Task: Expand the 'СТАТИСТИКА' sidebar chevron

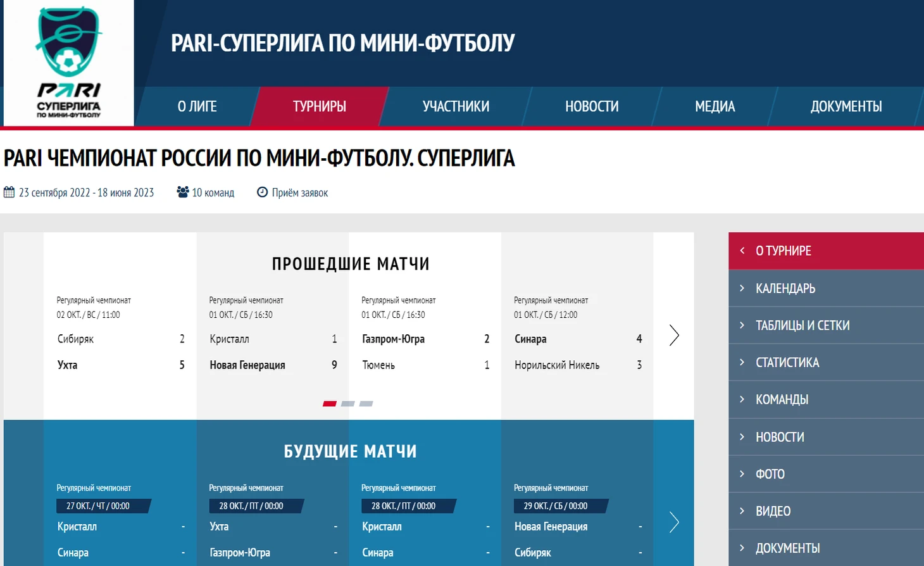Action: pos(742,362)
